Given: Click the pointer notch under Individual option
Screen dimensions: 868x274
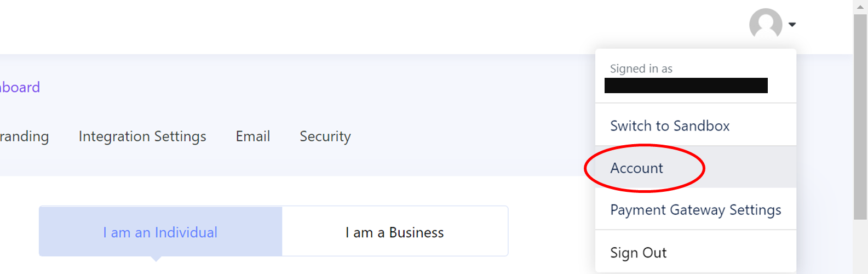Looking at the screenshot, I should click(x=156, y=259).
